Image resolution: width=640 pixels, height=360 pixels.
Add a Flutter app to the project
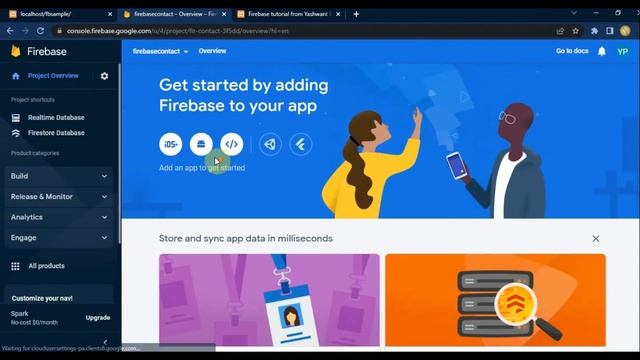coord(301,144)
